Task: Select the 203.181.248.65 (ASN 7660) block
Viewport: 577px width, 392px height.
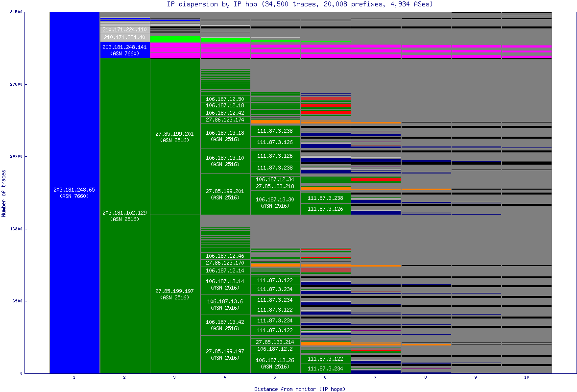Action: pyautogui.click(x=73, y=191)
